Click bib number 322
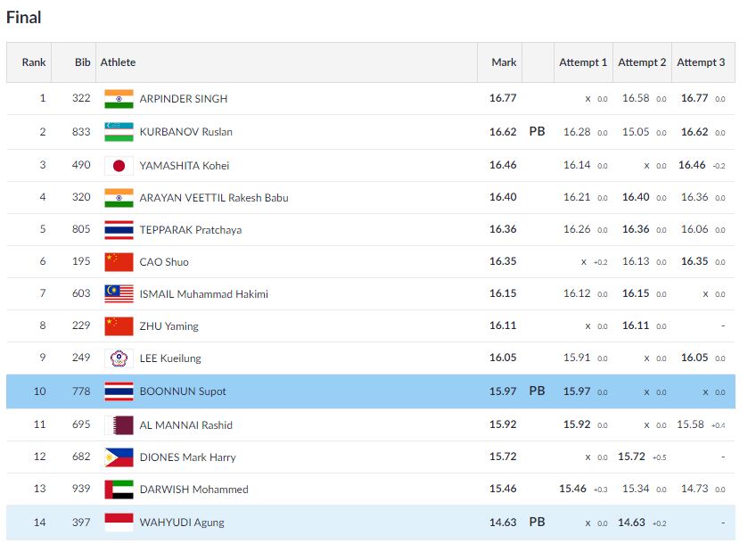 (81, 98)
